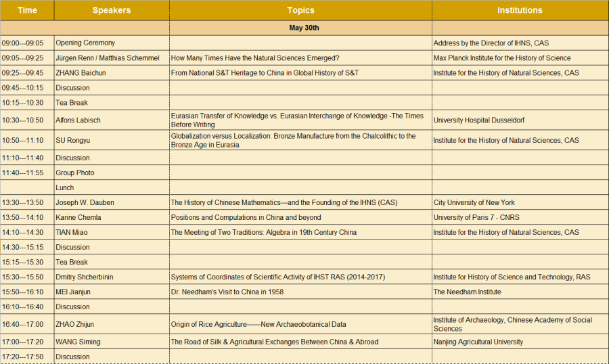
Task: Click the Topics column header
Action: point(300,10)
